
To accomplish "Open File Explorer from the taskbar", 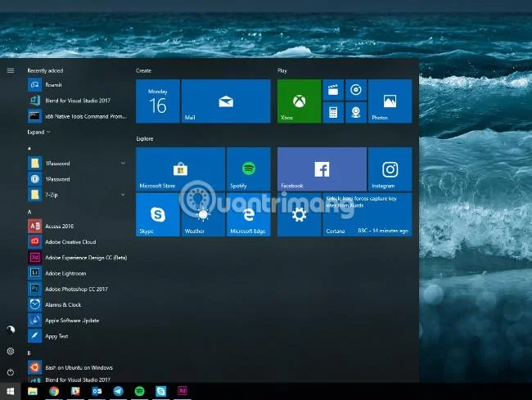I will 33,392.
